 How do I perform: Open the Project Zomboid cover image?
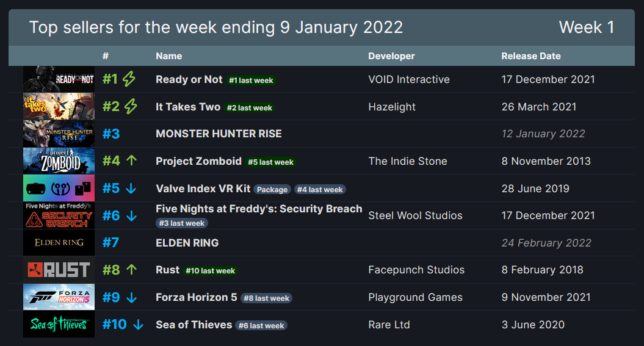click(x=59, y=161)
